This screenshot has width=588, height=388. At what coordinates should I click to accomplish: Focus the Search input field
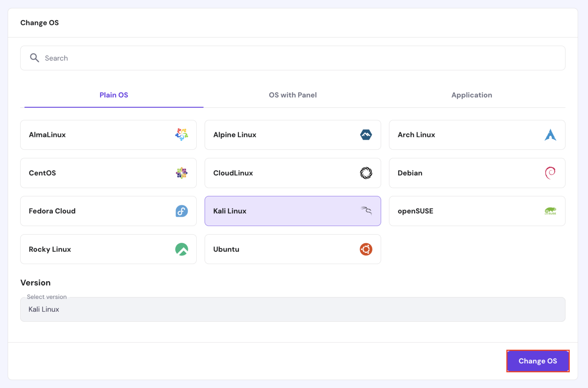pyautogui.click(x=299, y=58)
